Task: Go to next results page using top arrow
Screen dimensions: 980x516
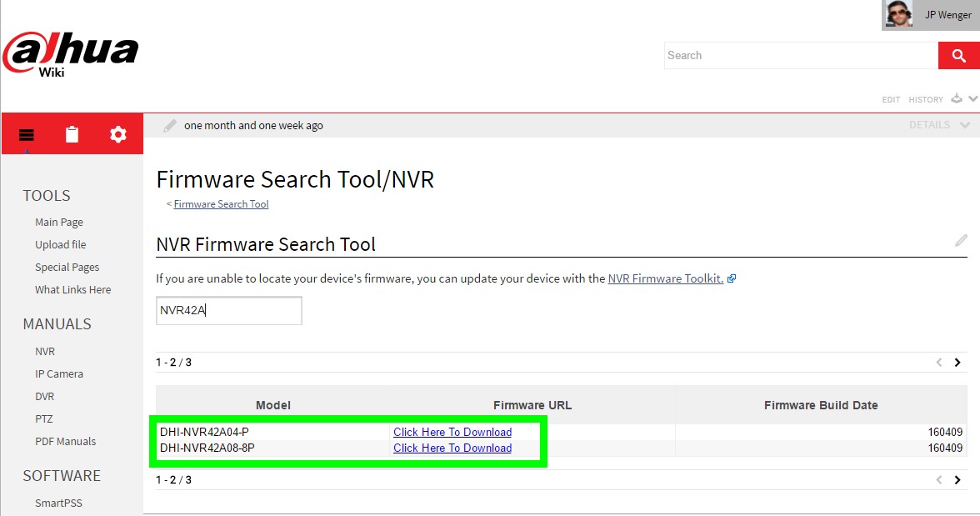Action: [957, 363]
